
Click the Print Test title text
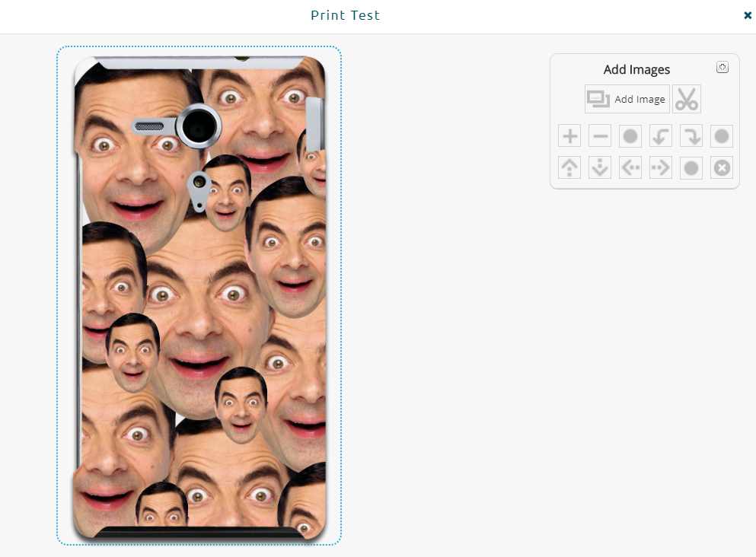(345, 15)
